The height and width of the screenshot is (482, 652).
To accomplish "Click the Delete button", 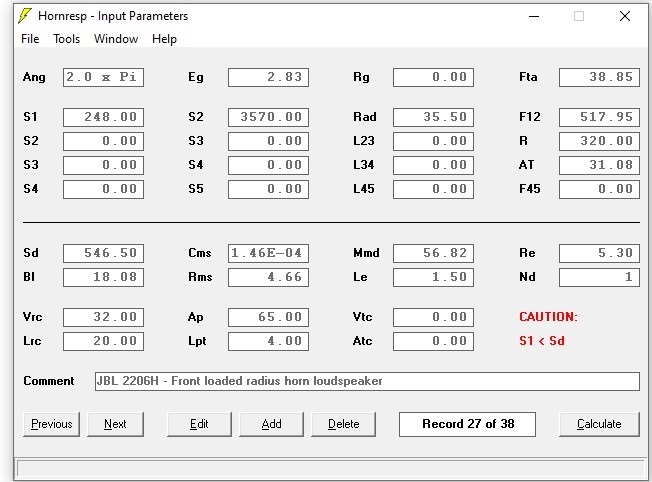I will [x=343, y=424].
